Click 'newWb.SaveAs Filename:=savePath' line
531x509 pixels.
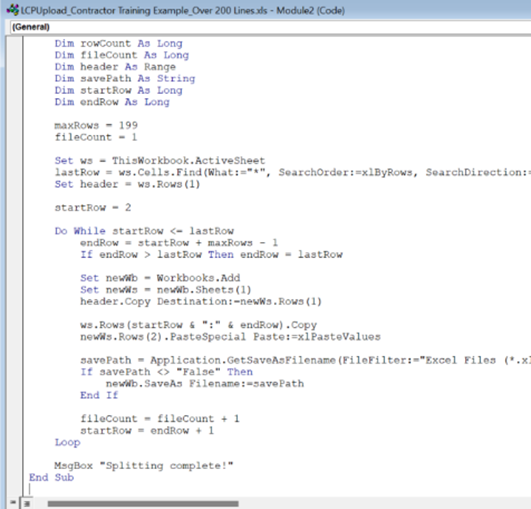pyautogui.click(x=205, y=384)
